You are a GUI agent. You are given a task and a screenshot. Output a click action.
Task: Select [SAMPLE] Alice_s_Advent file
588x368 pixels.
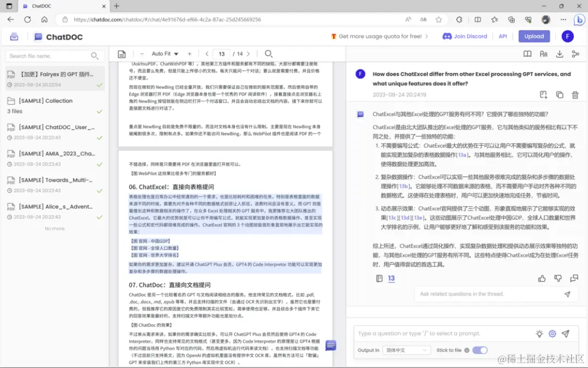point(55,212)
